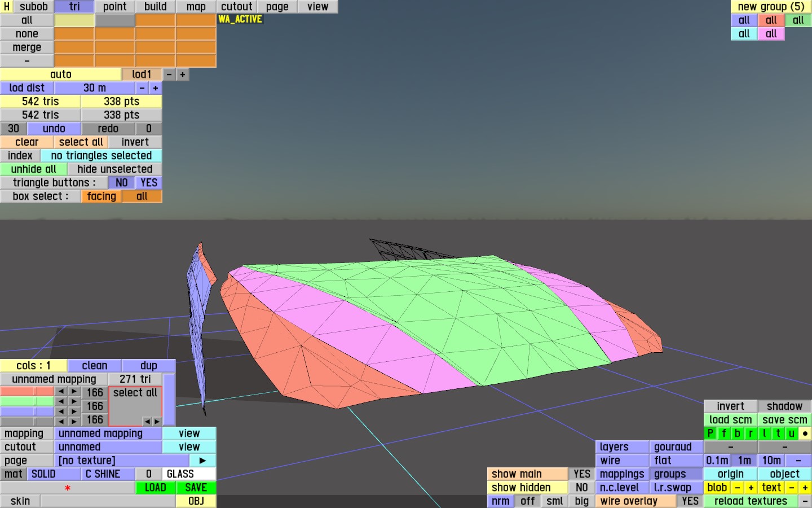Click the reload textures button
The width and height of the screenshot is (812, 508).
[751, 501]
